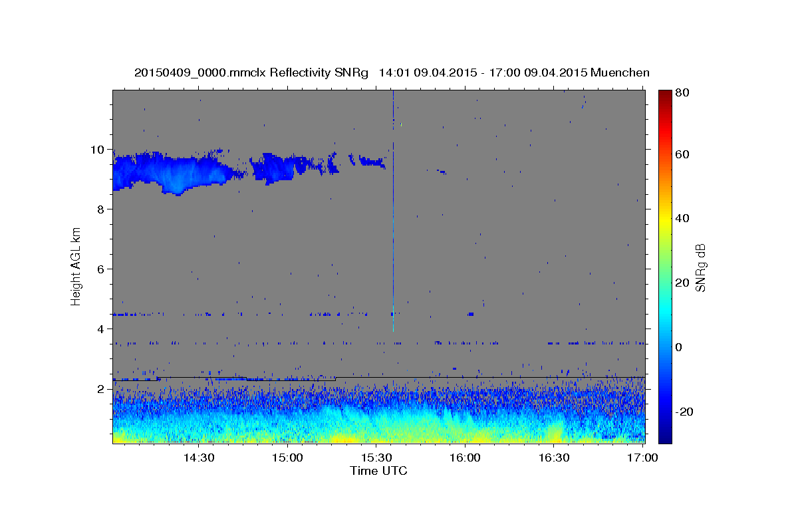Image resolution: width=798 pixels, height=532 pixels.
Task: Click the 'Time UTC' axis label
Action: coord(378,471)
